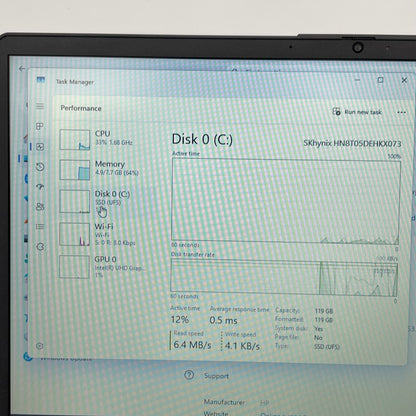Image resolution: width=416 pixels, height=416 pixels.
Task: Open the Services sidebar icon
Action: pyautogui.click(x=40, y=247)
